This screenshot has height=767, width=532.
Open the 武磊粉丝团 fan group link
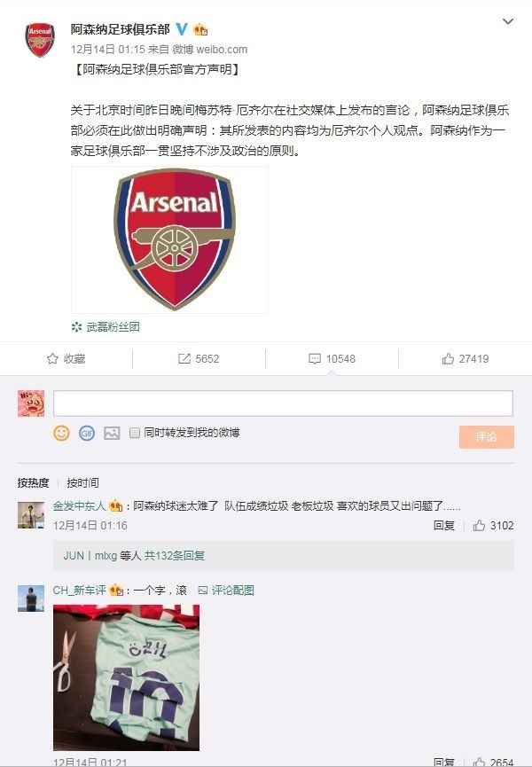click(112, 326)
